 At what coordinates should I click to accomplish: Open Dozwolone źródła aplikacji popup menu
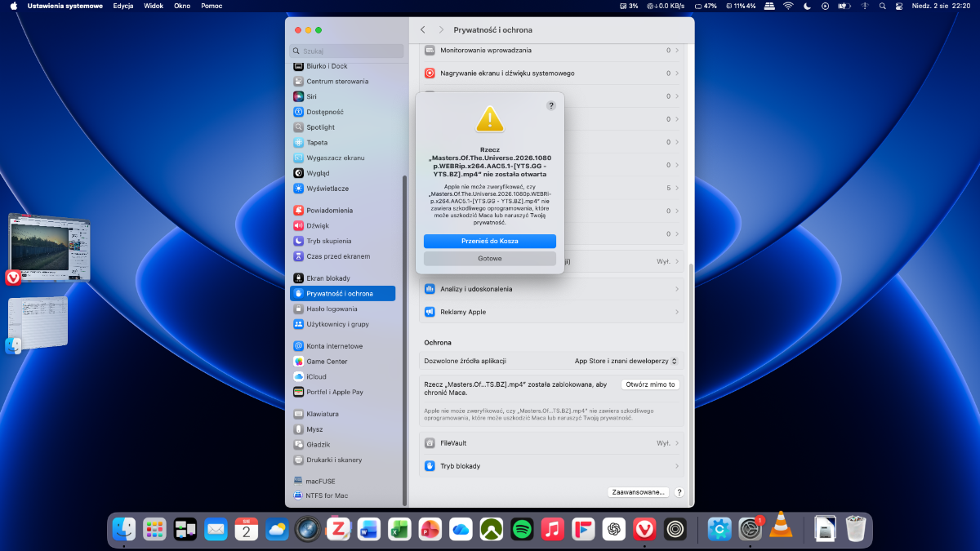(x=626, y=361)
